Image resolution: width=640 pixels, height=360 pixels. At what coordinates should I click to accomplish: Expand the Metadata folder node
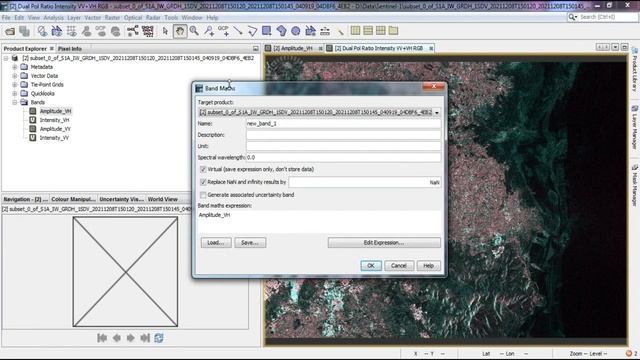pyautogui.click(x=15, y=67)
